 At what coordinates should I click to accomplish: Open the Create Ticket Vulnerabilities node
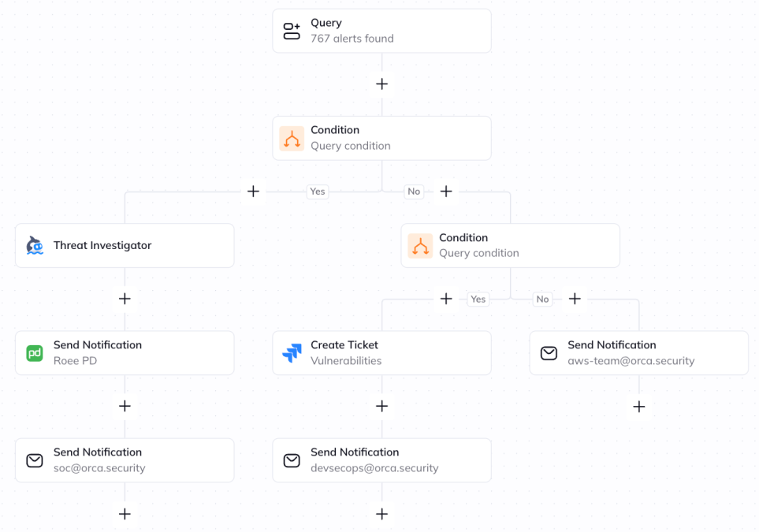pyautogui.click(x=382, y=353)
